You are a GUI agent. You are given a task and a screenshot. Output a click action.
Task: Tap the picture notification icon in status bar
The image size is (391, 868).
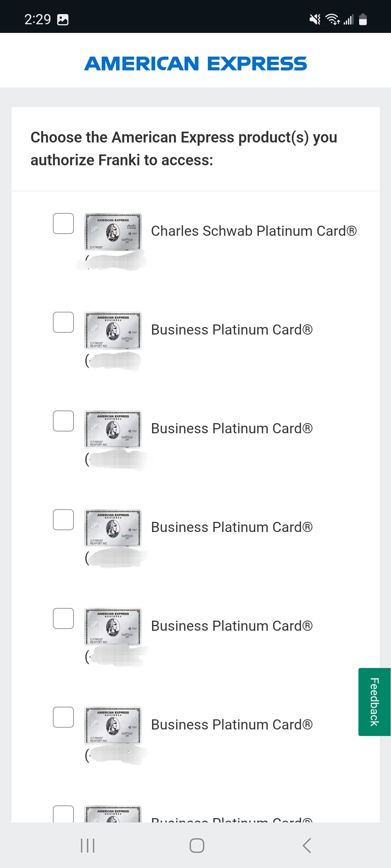click(63, 20)
